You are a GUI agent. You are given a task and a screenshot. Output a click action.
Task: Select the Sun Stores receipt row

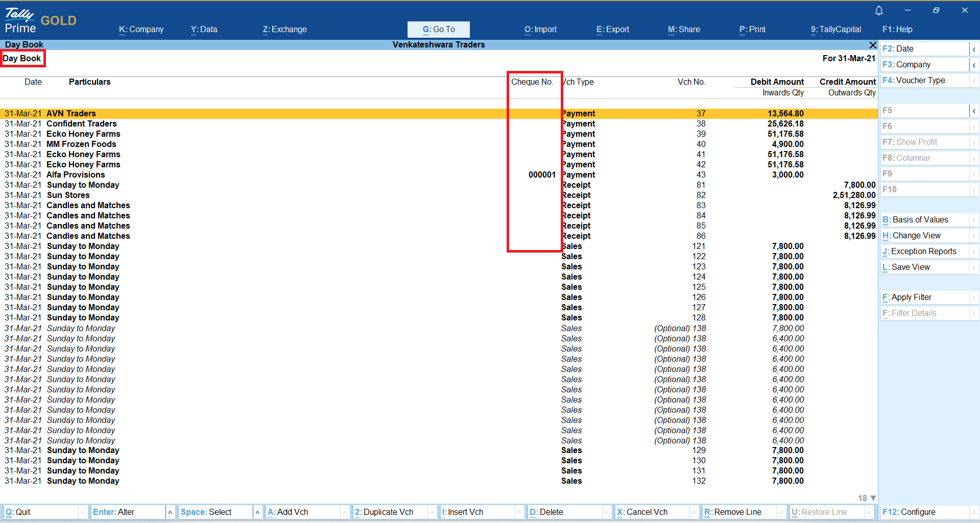(x=68, y=195)
